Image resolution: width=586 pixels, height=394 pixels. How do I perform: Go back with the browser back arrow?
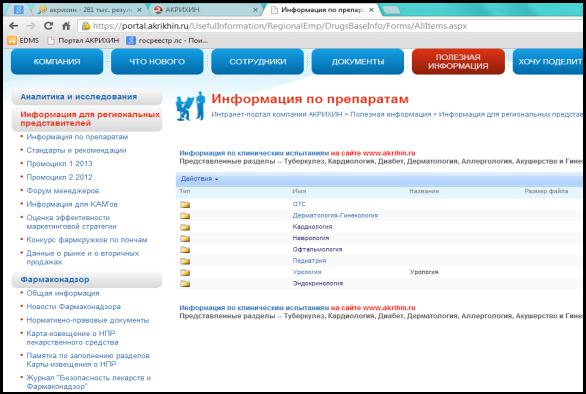click(13, 26)
